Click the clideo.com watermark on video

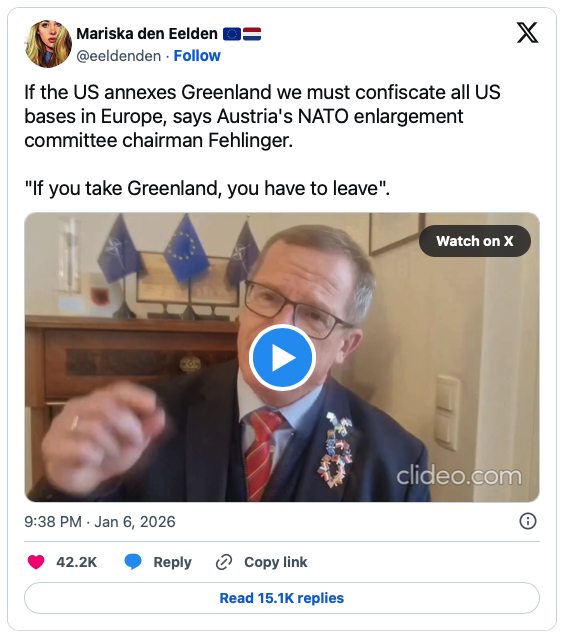(459, 476)
